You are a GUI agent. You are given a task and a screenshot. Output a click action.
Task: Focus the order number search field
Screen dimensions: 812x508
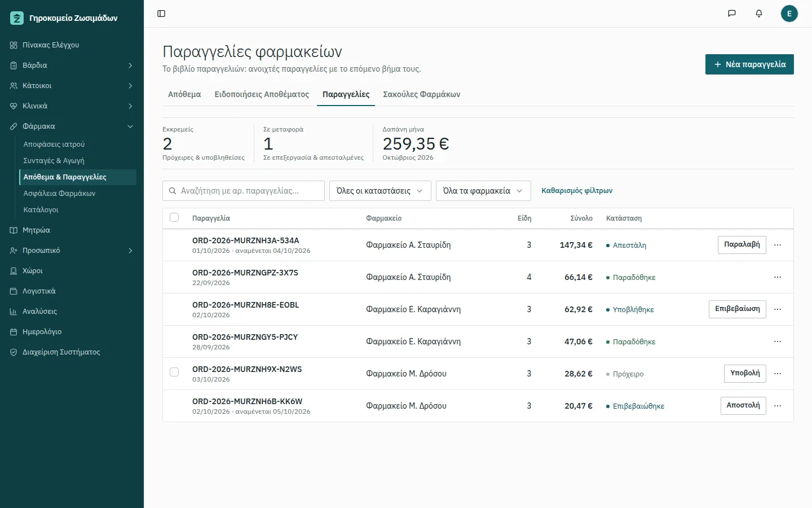[244, 191]
